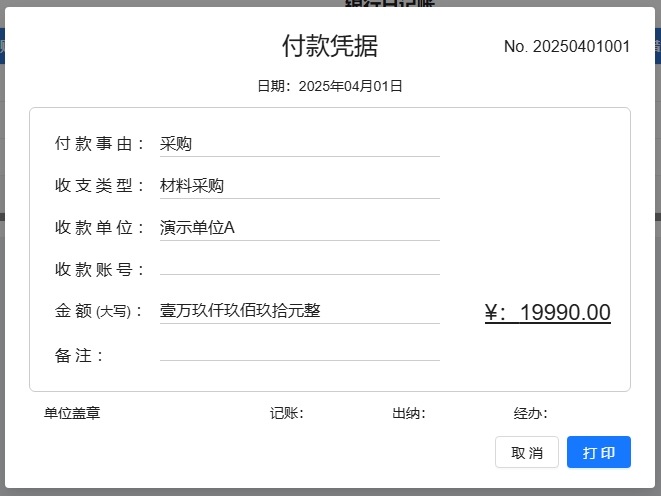This screenshot has height=496, width=661.
Task: Click the 收款单位 field showing 演示单位A
Action: tap(299, 228)
